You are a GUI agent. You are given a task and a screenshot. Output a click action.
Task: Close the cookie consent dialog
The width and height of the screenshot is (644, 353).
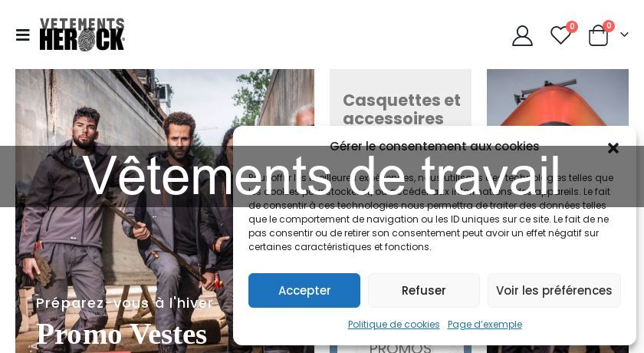tap(613, 148)
